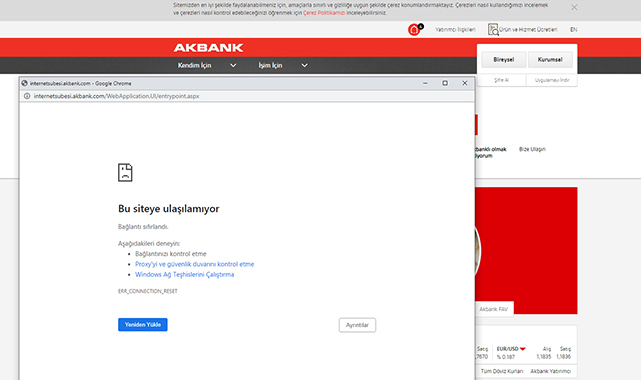Image resolution: width=641 pixels, height=380 pixels.
Task: Click the red banner image
Action: 527,250
